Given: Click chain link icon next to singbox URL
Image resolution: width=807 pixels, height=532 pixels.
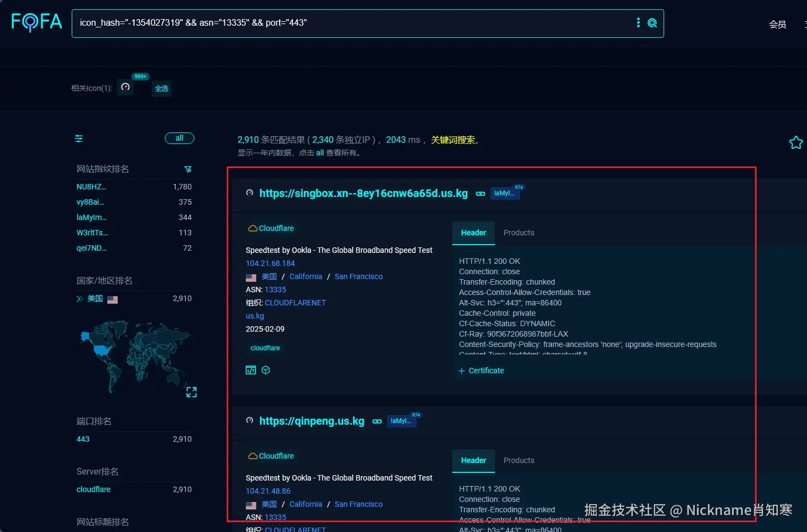Looking at the screenshot, I should (x=480, y=194).
